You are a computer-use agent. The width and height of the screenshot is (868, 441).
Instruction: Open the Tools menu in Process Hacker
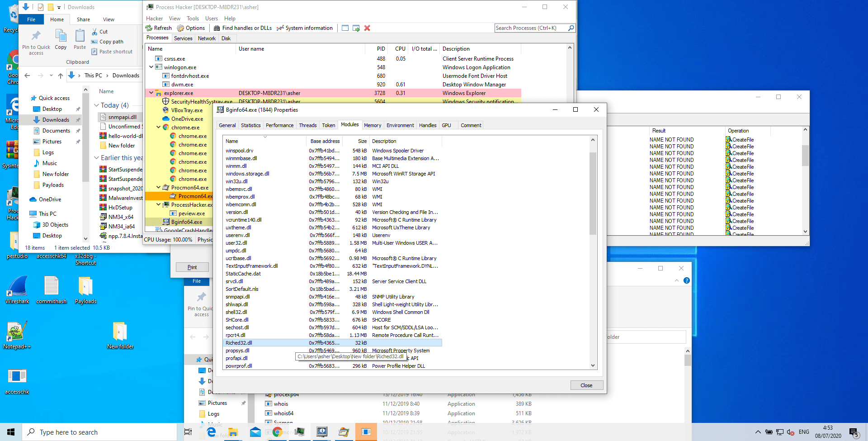click(x=193, y=19)
